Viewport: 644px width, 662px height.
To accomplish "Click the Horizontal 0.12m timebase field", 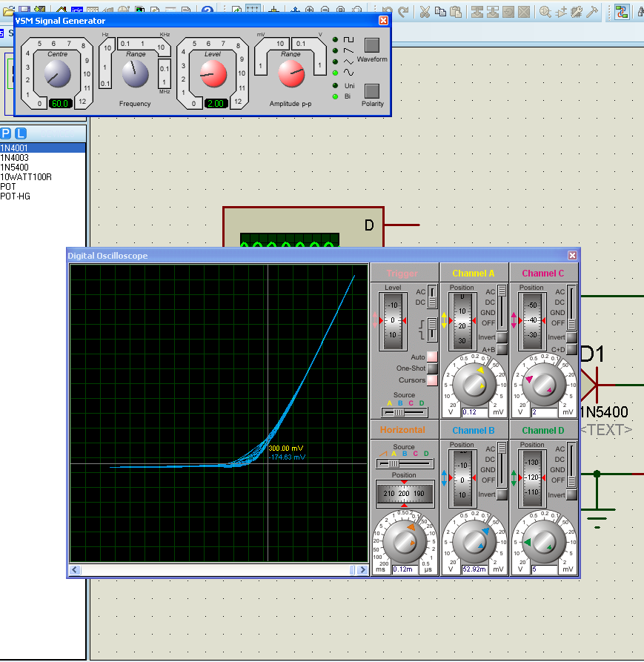I will pyautogui.click(x=405, y=569).
